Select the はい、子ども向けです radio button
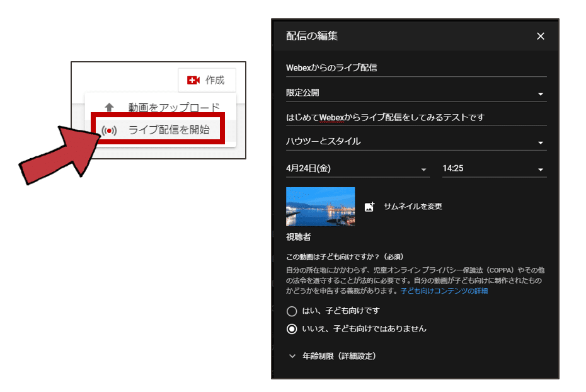 (290, 311)
